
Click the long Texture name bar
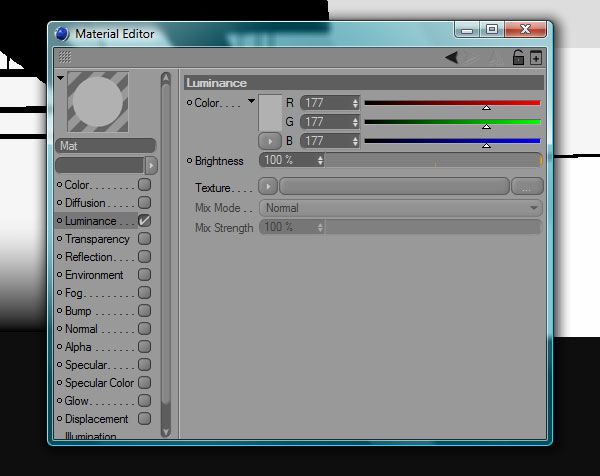click(x=394, y=186)
